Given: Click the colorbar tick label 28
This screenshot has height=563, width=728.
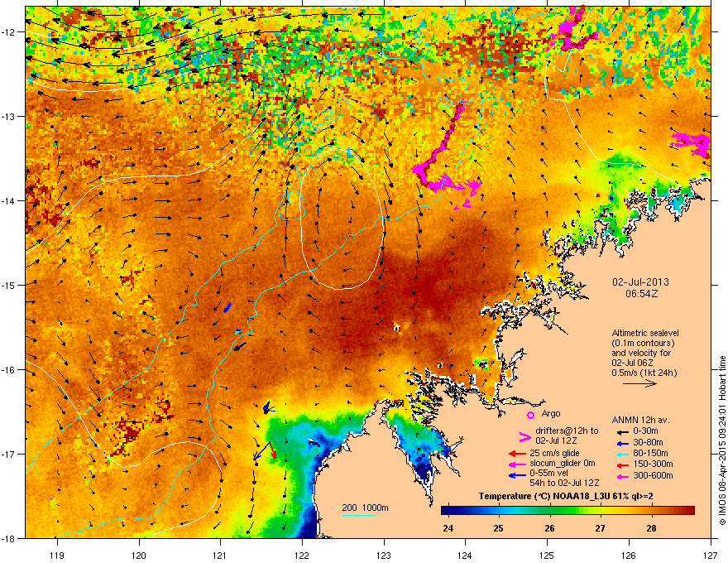Looking at the screenshot, I should [x=651, y=528].
